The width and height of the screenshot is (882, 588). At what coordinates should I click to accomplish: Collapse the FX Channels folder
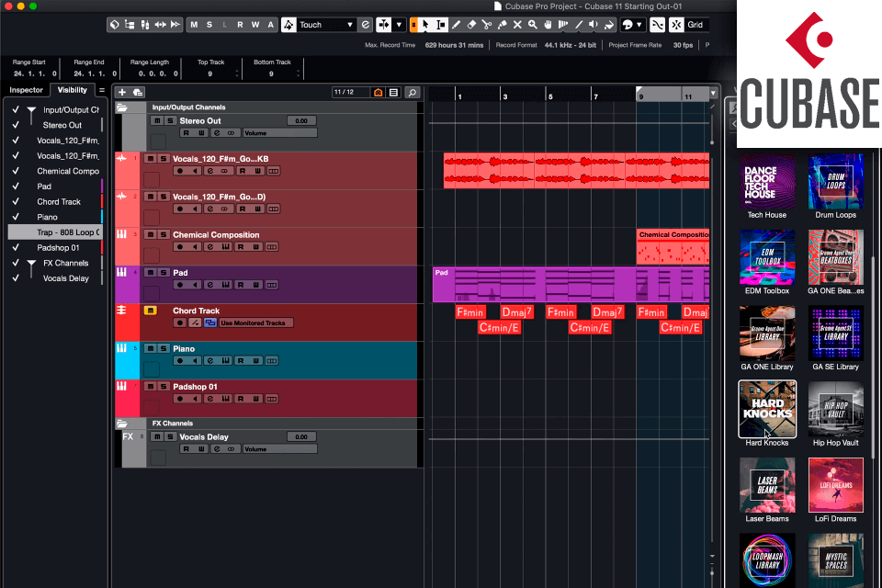tap(122, 424)
